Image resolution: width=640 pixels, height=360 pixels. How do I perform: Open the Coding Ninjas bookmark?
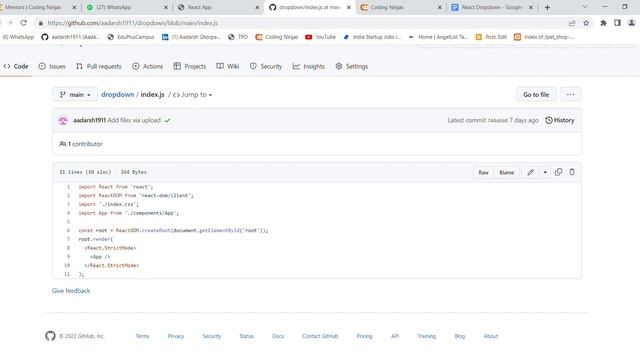click(277, 37)
